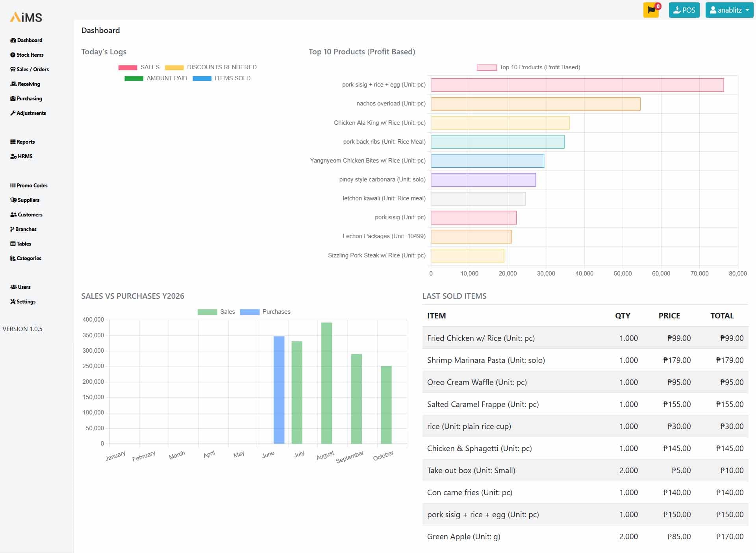Click the Tables grid icon
The image size is (756, 553).
[13, 244]
